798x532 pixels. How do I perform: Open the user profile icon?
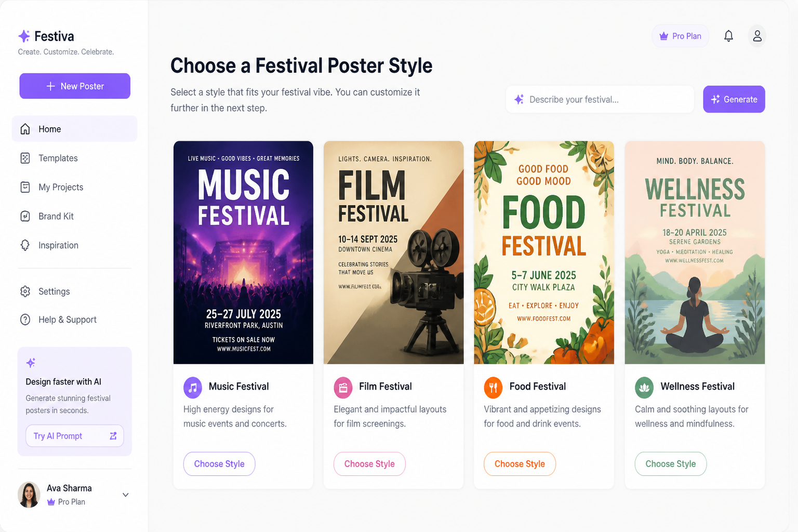point(757,36)
